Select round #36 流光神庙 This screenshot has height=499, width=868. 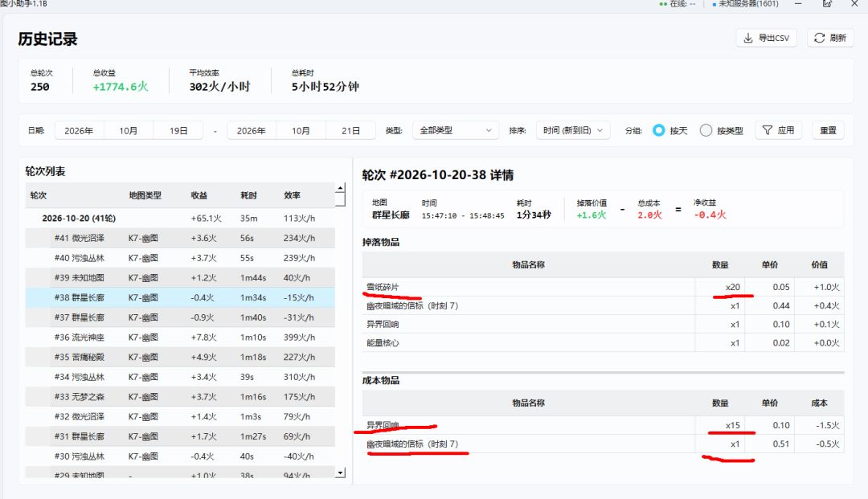pos(180,337)
